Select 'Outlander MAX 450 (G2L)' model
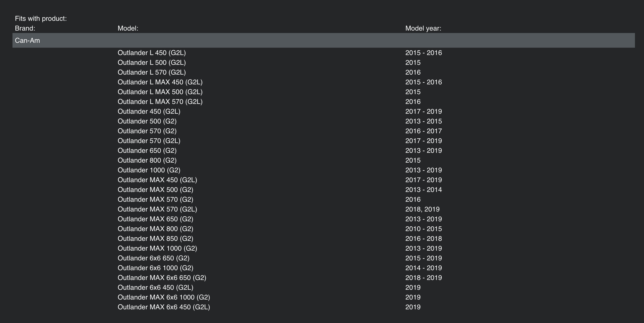The width and height of the screenshot is (644, 323). (158, 180)
